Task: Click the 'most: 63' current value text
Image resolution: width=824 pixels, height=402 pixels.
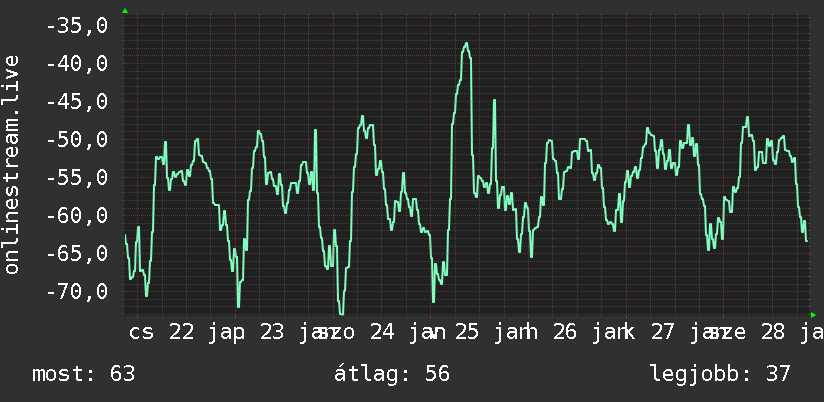Action: (84, 374)
